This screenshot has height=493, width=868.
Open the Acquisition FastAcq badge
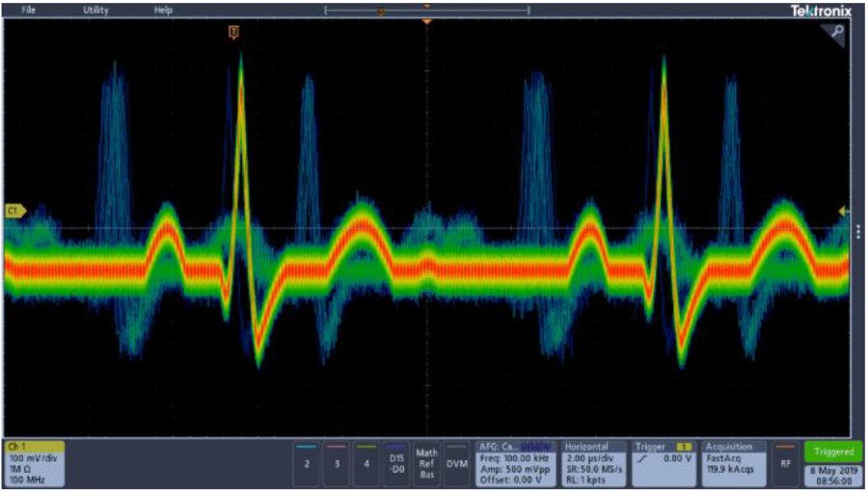(x=733, y=462)
